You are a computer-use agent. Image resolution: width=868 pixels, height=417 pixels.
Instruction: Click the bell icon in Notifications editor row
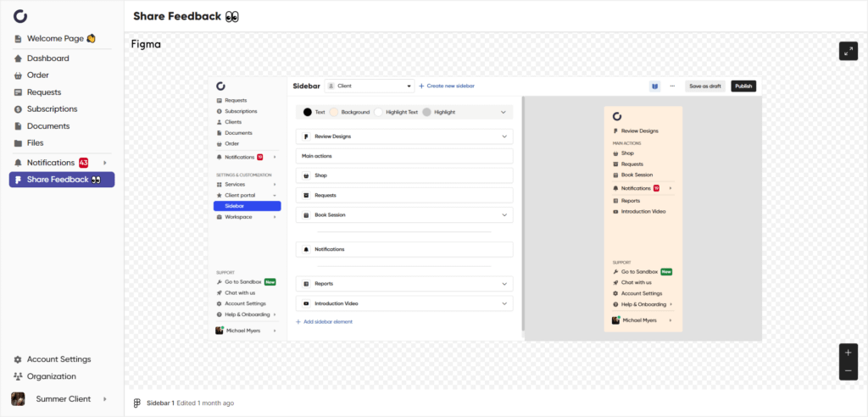305,249
